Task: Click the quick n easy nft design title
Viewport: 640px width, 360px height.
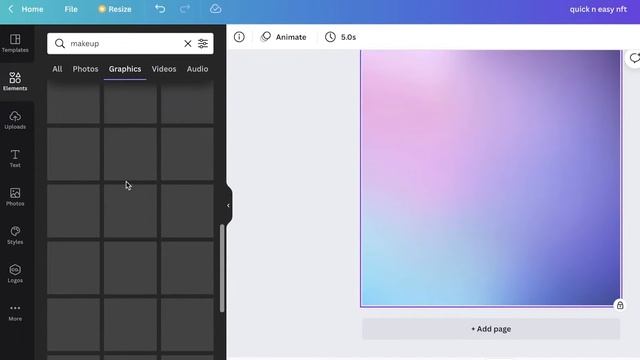Action: [598, 9]
